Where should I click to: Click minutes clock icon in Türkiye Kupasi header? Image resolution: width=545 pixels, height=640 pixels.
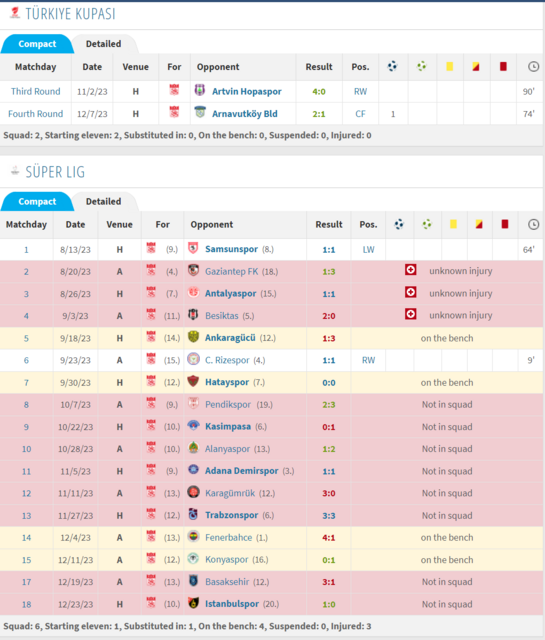[534, 67]
